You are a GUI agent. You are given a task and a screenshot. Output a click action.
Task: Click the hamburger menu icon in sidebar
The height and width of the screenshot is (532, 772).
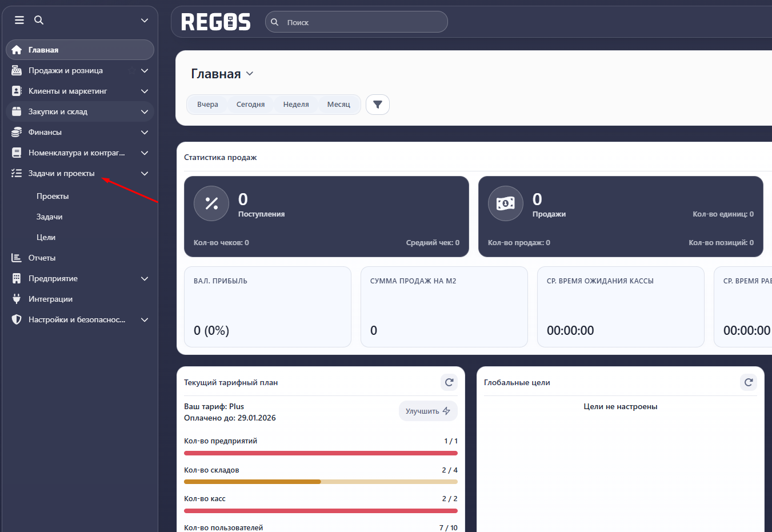tap(19, 20)
